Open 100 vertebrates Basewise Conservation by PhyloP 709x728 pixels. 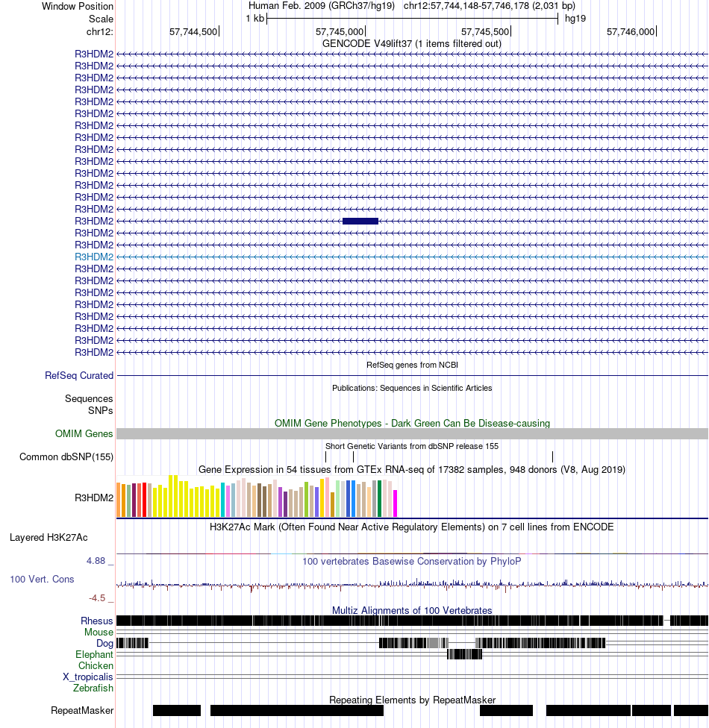pyautogui.click(x=412, y=562)
